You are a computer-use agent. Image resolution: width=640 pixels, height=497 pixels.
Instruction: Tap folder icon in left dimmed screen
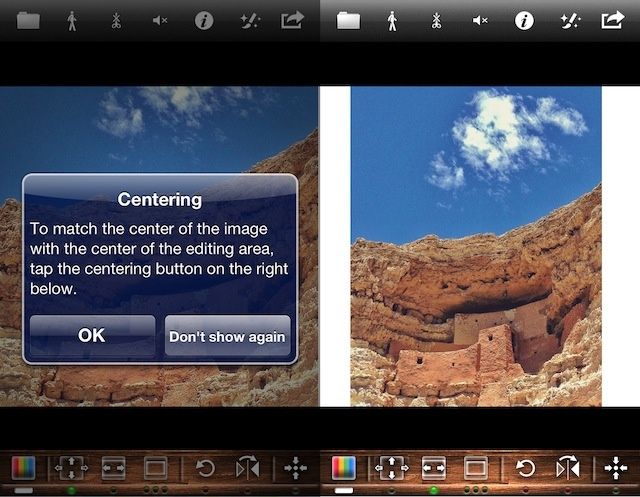28,20
